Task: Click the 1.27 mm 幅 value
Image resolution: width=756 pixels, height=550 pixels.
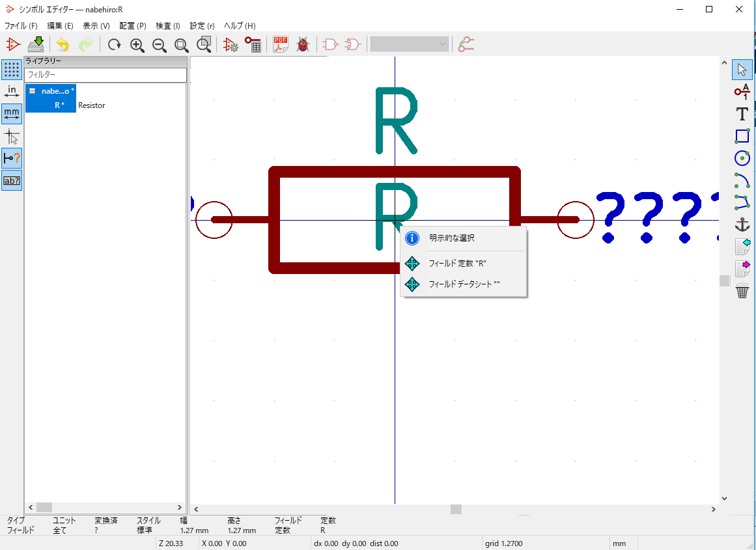Action: [194, 530]
